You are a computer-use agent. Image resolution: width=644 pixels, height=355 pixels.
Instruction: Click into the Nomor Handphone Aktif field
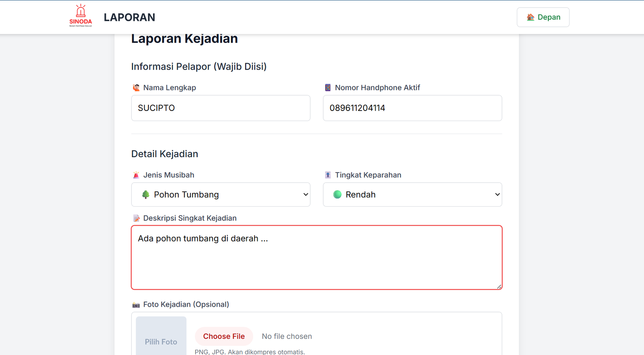point(412,108)
